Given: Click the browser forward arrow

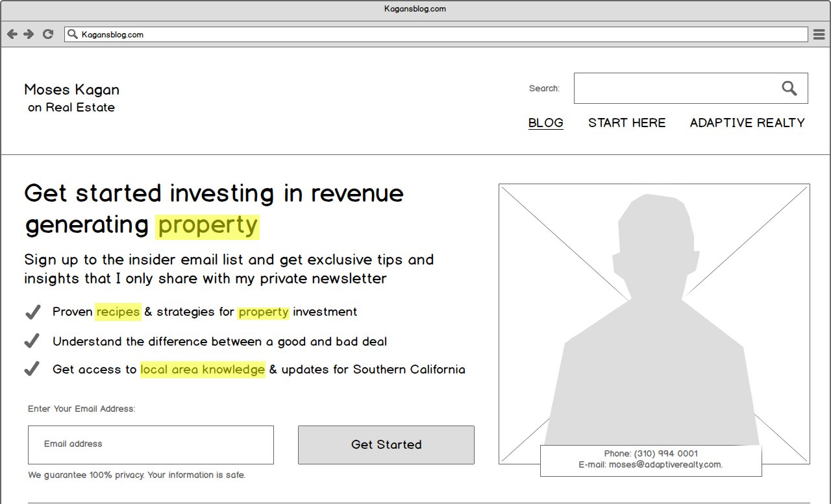Looking at the screenshot, I should pos(29,34).
